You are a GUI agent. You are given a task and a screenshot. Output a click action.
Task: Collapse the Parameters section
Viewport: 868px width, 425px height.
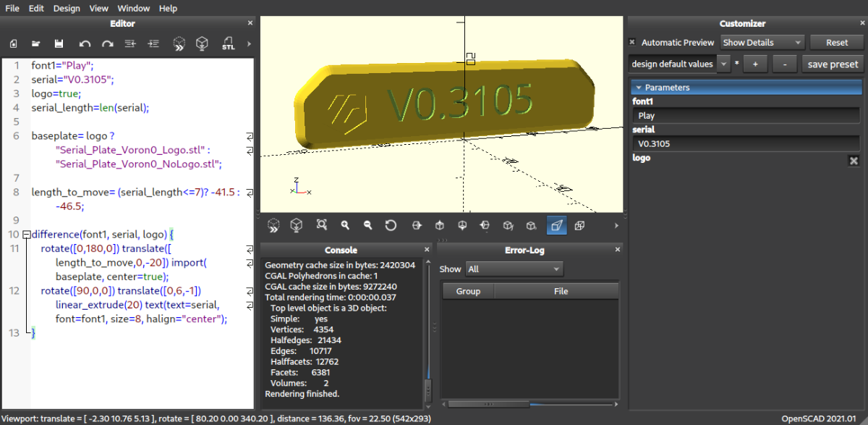[x=745, y=88]
